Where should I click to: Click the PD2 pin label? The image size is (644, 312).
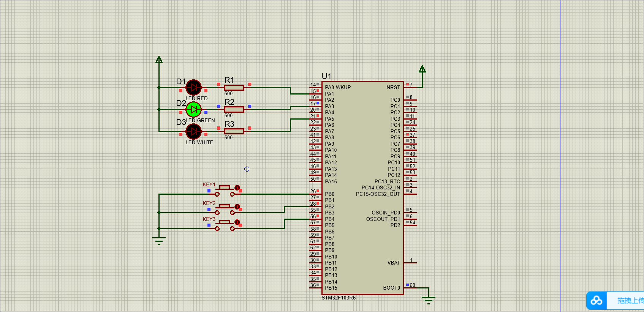[x=395, y=225]
